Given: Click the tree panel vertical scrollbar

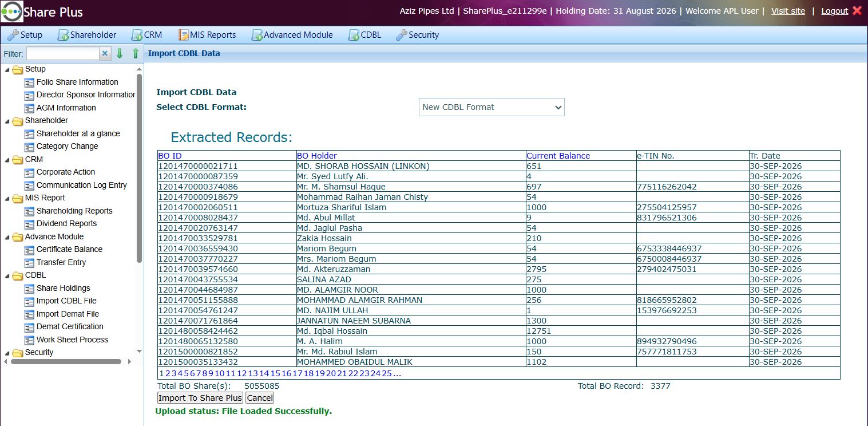Looking at the screenshot, I should 139,169.
